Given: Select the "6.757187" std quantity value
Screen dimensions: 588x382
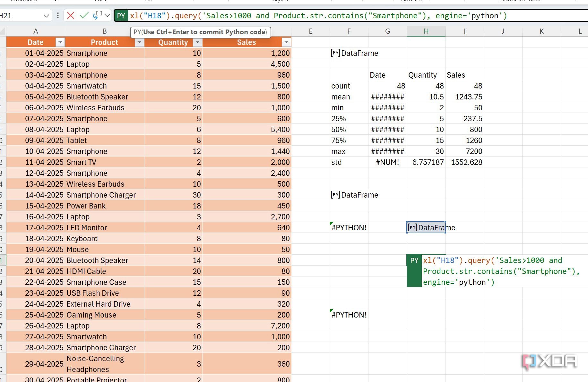Looking at the screenshot, I should (x=426, y=162).
